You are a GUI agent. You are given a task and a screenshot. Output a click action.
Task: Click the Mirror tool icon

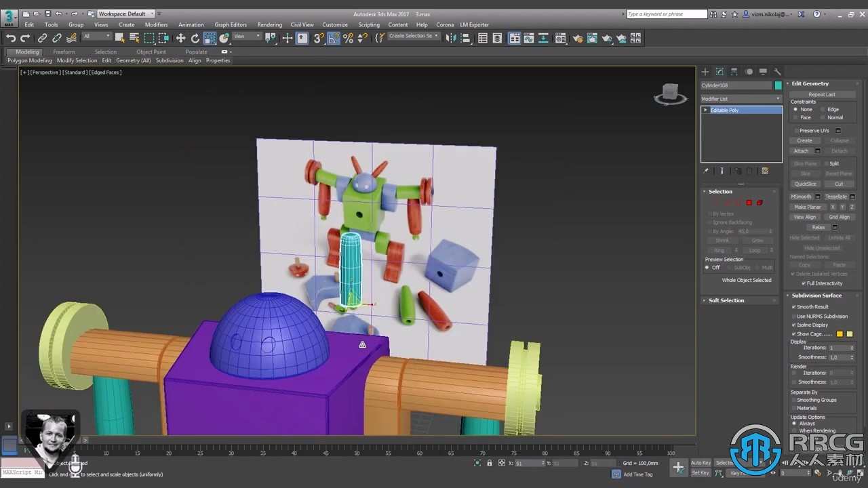[x=450, y=39]
